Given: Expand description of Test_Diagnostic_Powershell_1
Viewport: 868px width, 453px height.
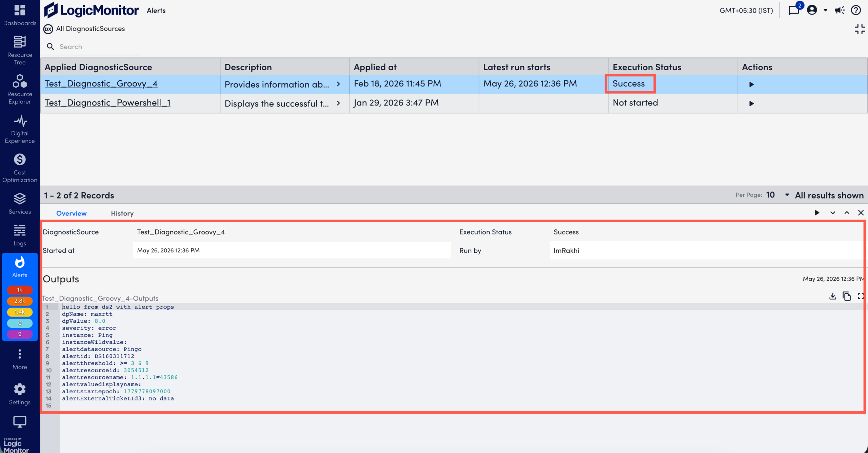Looking at the screenshot, I should [338, 103].
